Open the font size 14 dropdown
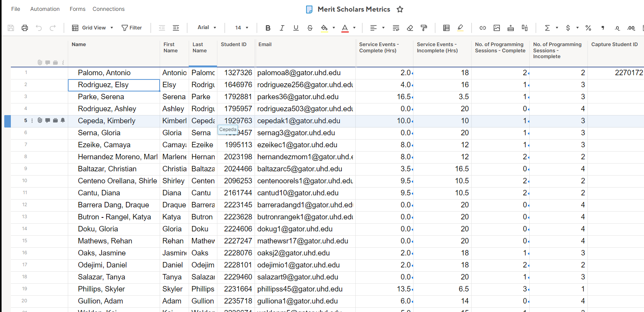 coord(242,28)
